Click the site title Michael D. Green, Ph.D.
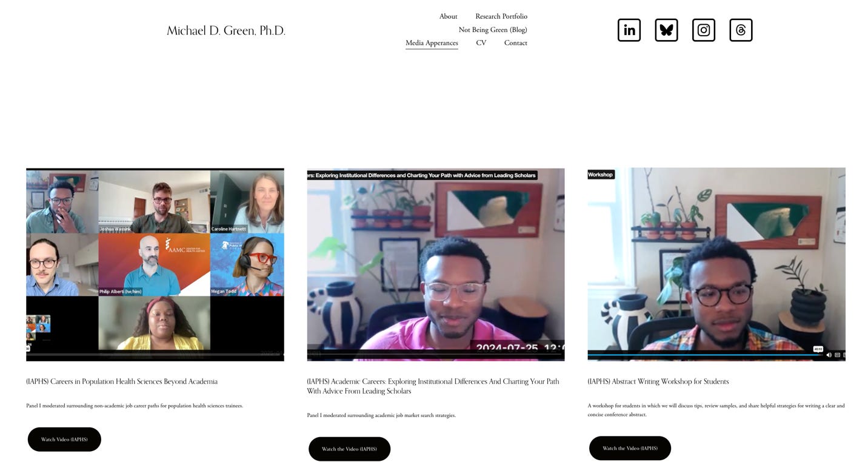Image resolution: width=868 pixels, height=462 pixels. click(x=226, y=30)
